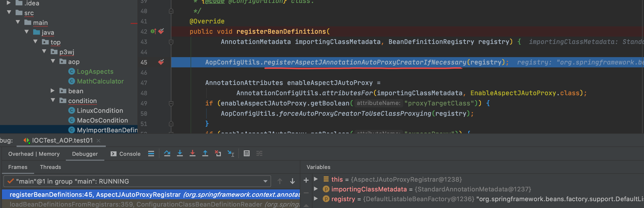Click the Step Into icon

(180, 153)
